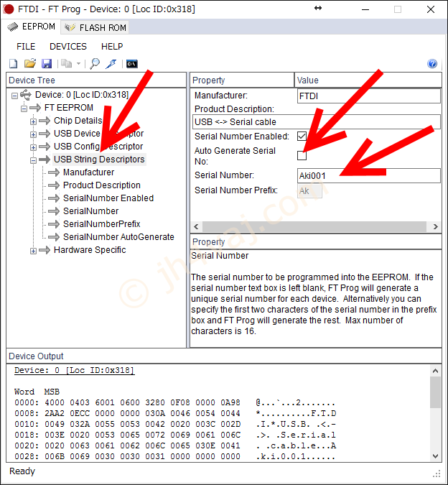The height and width of the screenshot is (485, 448).
Task: Open help via blue question mark icon
Action: (x=432, y=63)
